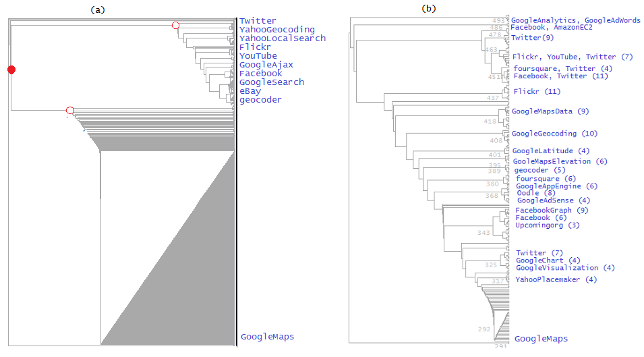Select node number 418
Image resolution: width=644 pixels, height=357 pixels.
click(x=490, y=121)
